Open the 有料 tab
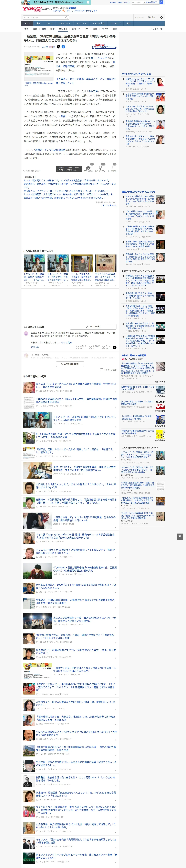Viewport: 186px width, 868px height. [128, 23]
